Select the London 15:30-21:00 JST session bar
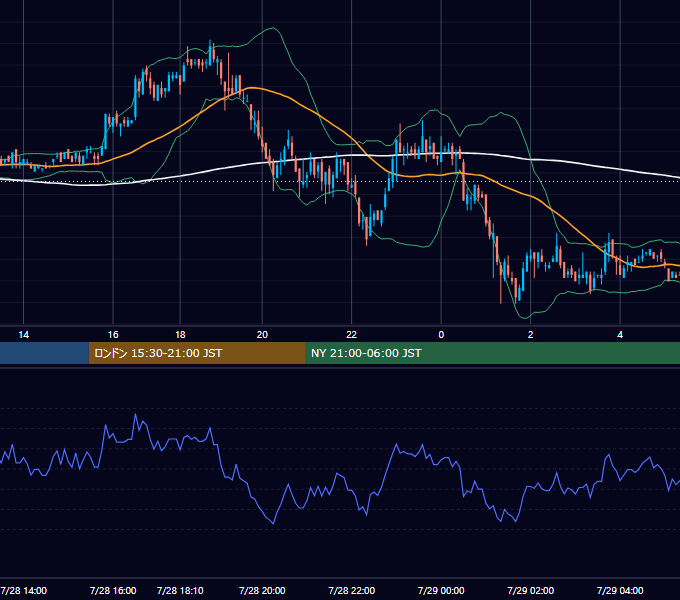The height and width of the screenshot is (600, 680). tap(197, 353)
